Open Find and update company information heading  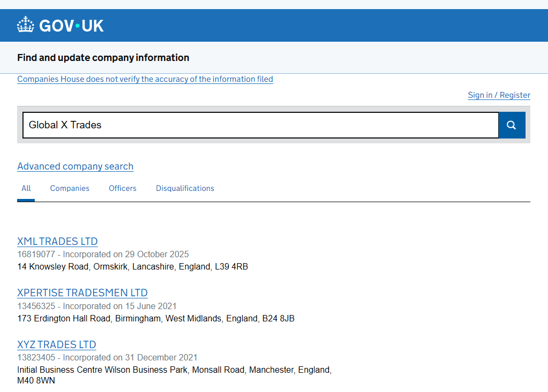click(103, 58)
